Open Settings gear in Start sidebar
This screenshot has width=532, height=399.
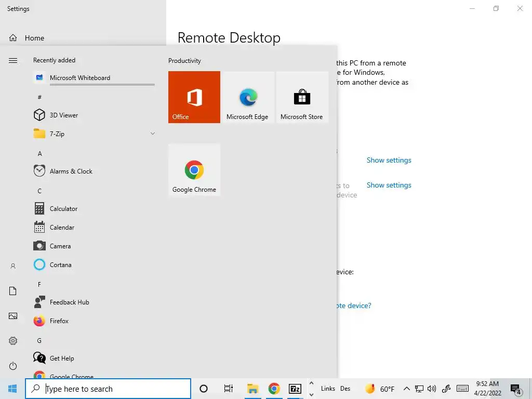tap(13, 341)
